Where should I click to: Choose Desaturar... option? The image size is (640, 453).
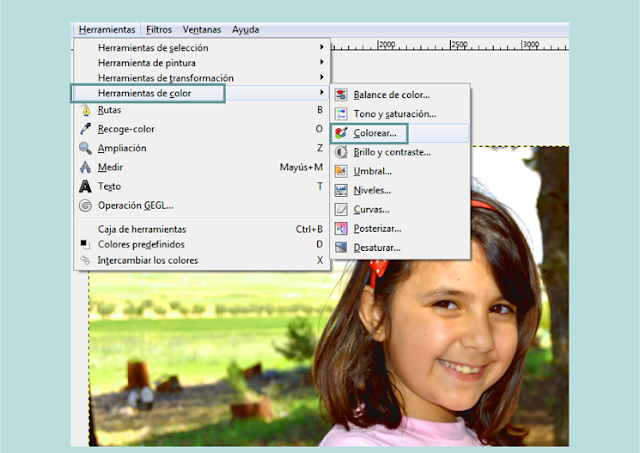coord(400,248)
